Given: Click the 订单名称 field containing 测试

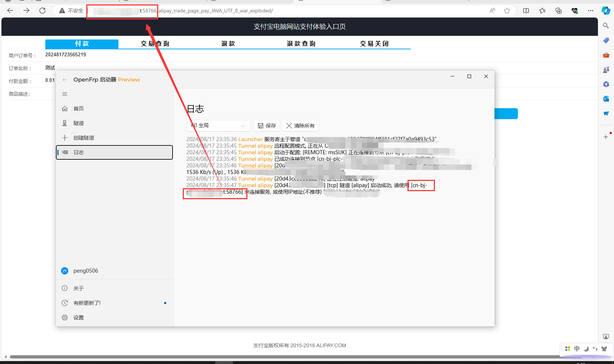Looking at the screenshot, I should coord(50,68).
